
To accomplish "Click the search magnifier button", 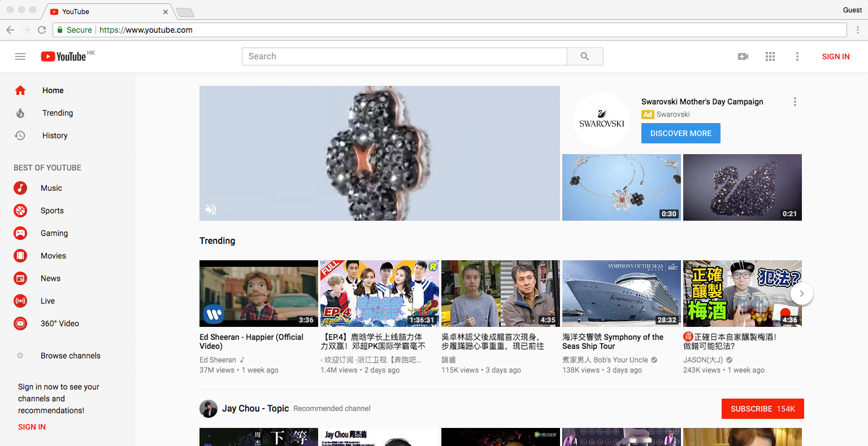I will [585, 56].
